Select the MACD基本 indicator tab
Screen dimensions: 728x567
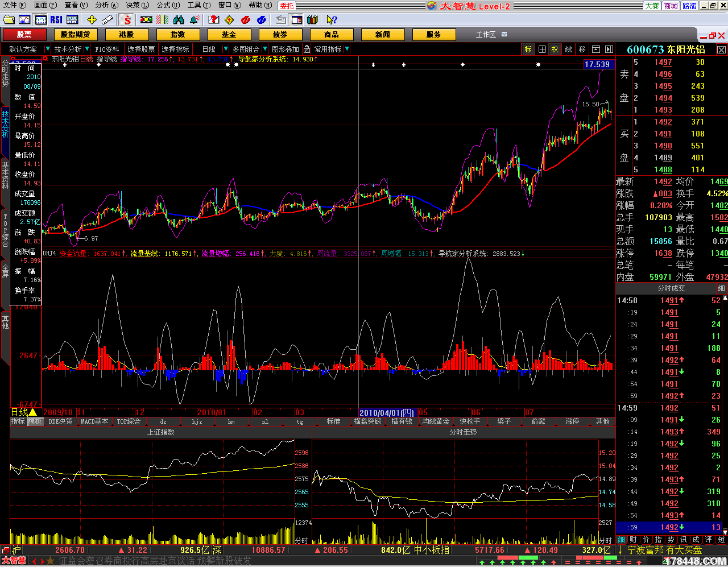point(94,422)
